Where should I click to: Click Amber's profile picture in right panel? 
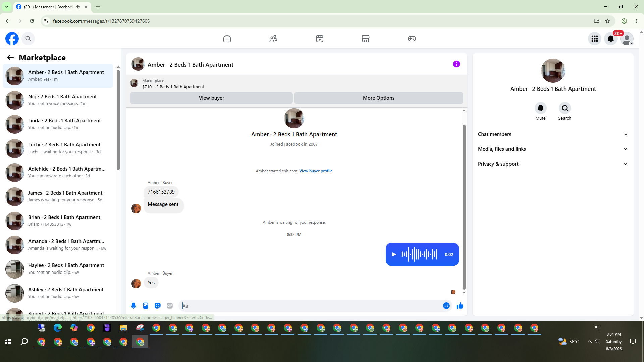553,71
